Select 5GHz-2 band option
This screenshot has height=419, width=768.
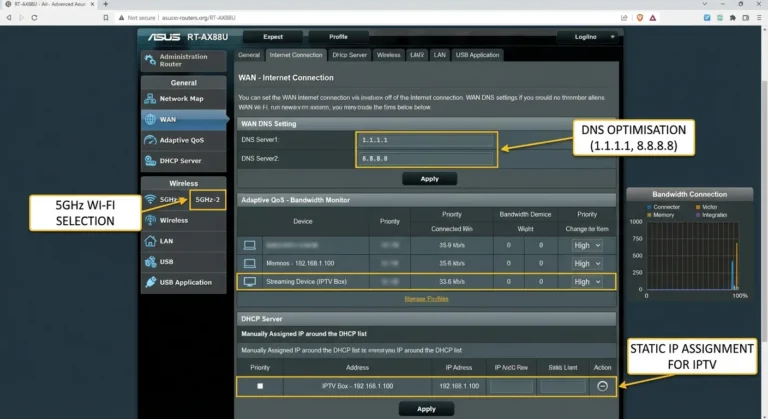pyautogui.click(x=208, y=199)
